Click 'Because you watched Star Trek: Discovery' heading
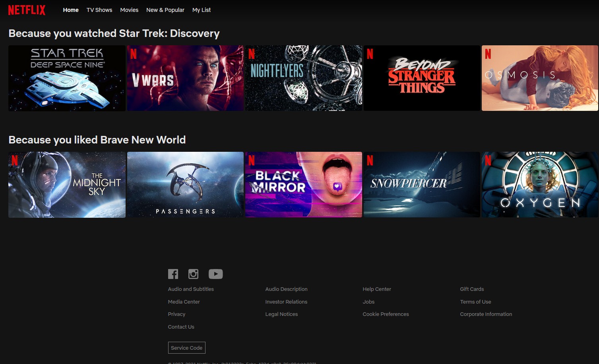599x364 pixels. tap(114, 33)
